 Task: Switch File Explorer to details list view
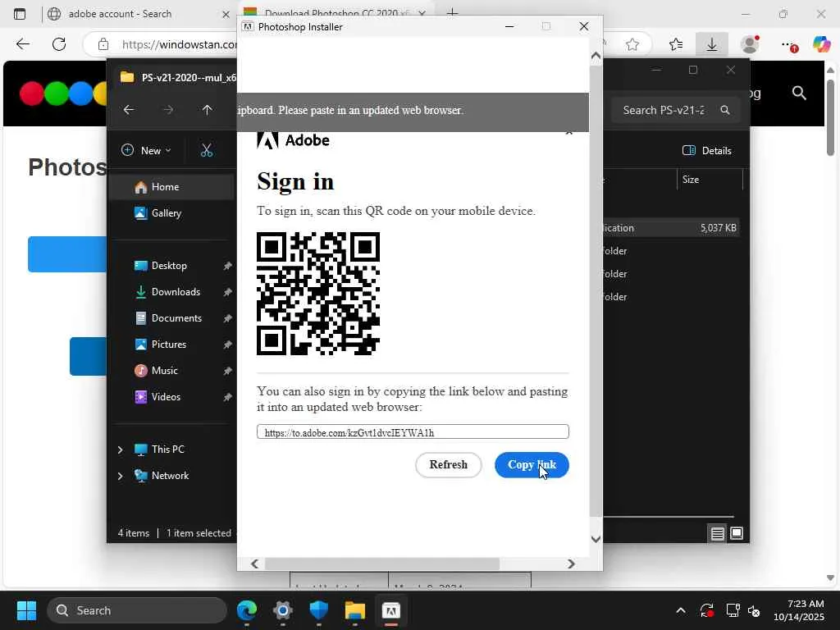tap(717, 533)
